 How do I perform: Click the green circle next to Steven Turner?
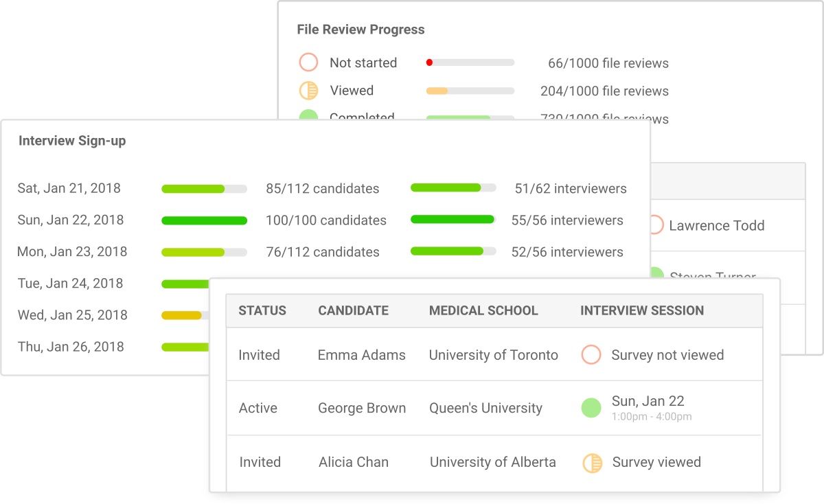(x=656, y=273)
